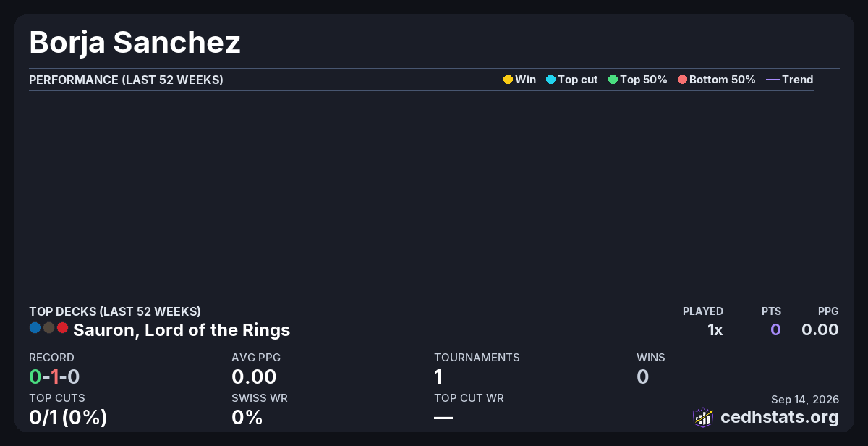Select the Performance (Last 52 Weeks) header

(126, 80)
